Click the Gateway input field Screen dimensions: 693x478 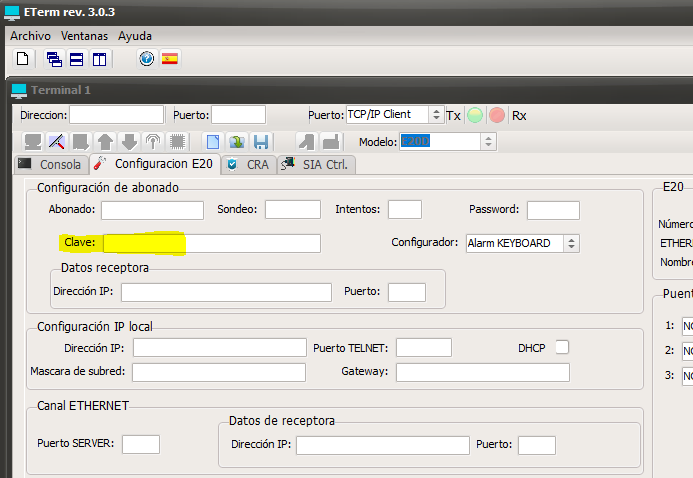483,372
